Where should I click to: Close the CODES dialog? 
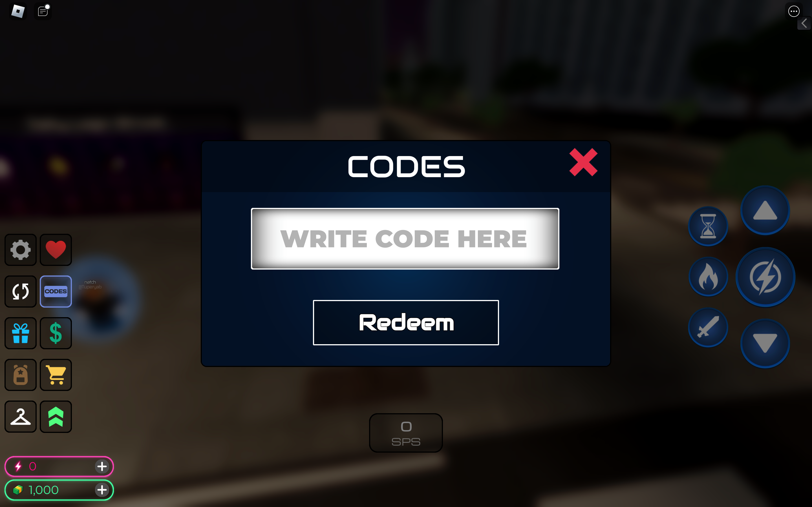583,162
